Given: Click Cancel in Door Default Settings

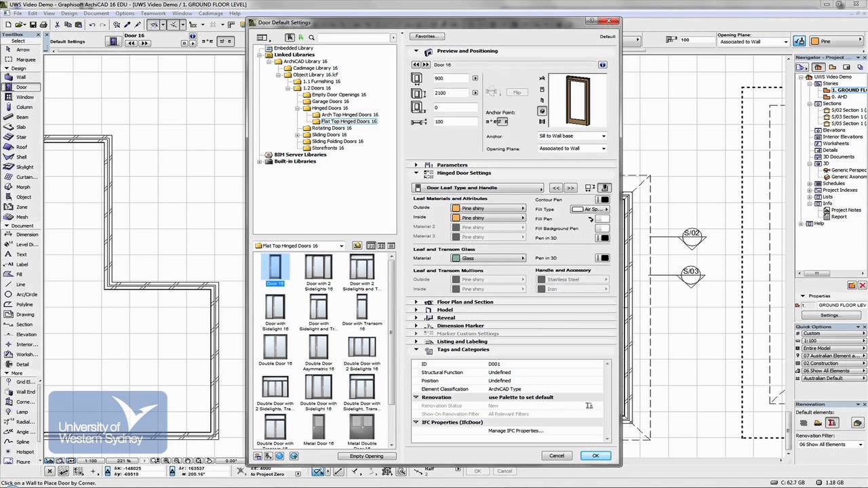Looking at the screenshot, I should click(x=557, y=455).
